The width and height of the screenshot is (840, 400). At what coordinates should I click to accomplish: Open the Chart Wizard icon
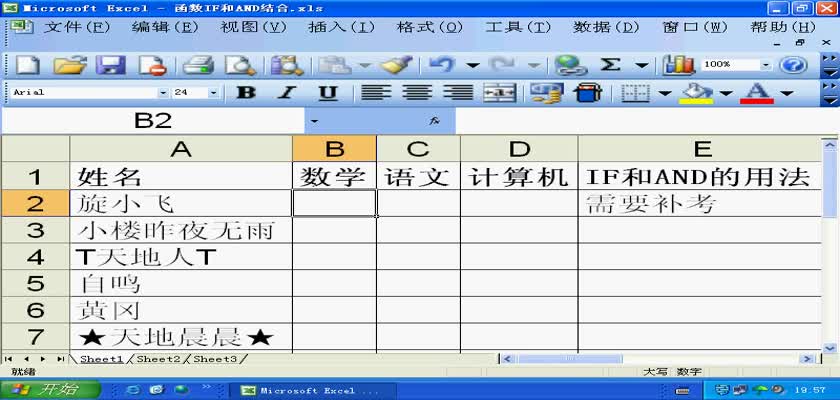pos(679,66)
